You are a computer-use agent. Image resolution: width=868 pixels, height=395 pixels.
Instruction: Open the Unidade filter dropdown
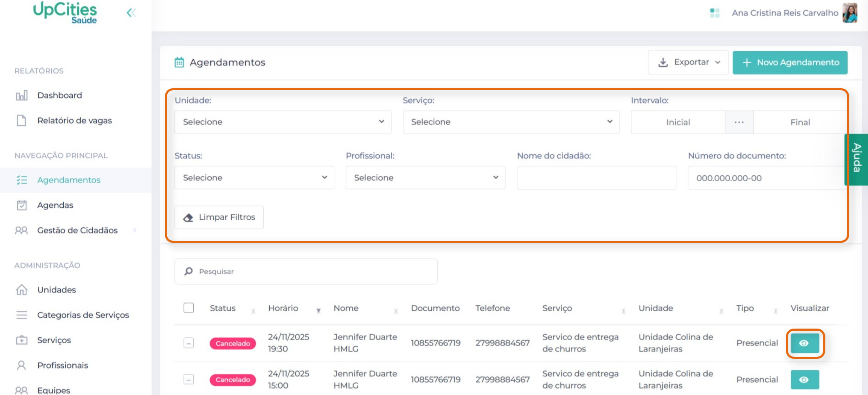(x=283, y=122)
